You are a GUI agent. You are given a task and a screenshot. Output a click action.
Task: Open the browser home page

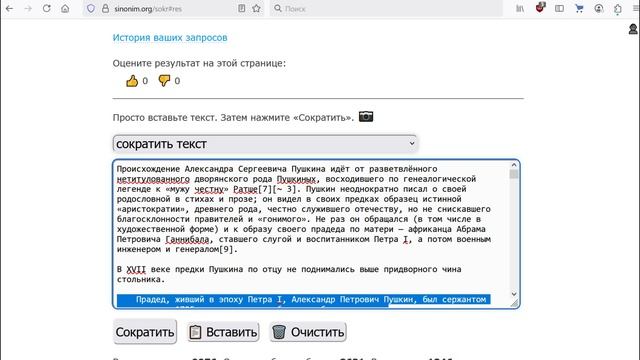(x=65, y=8)
